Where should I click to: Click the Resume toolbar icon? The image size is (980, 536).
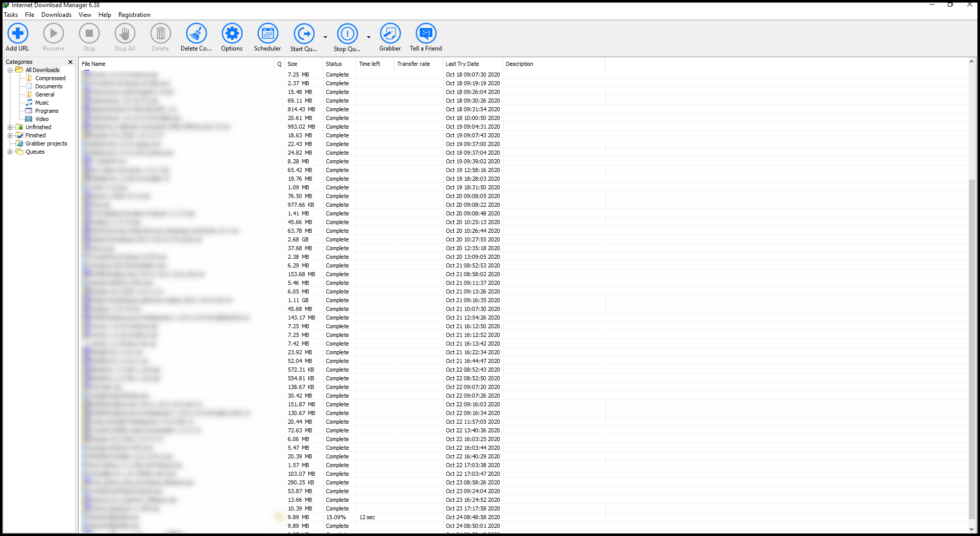click(x=54, y=34)
